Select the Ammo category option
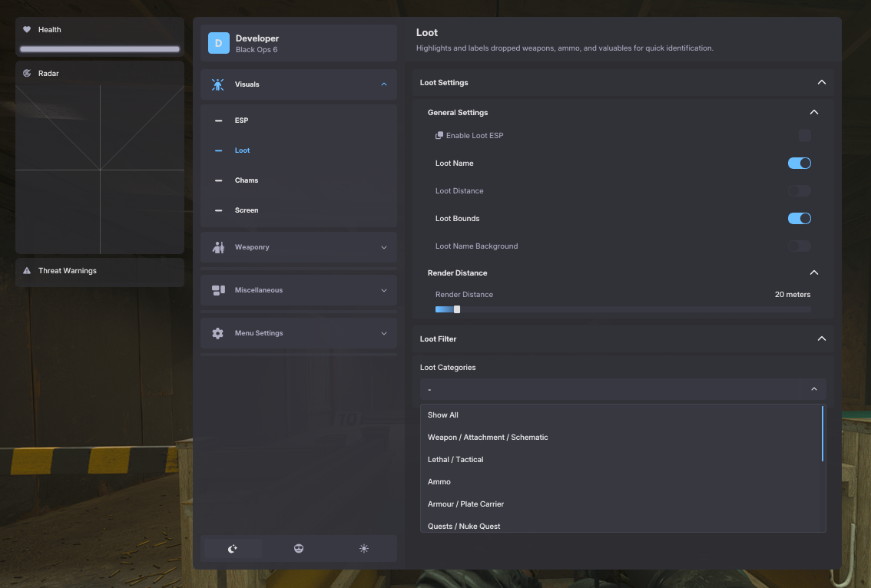871x588 pixels. (x=439, y=482)
